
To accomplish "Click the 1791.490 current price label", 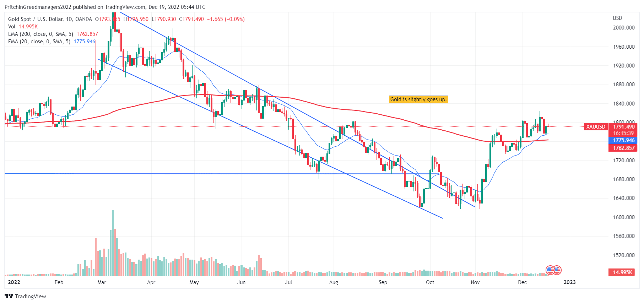I will tap(623, 127).
